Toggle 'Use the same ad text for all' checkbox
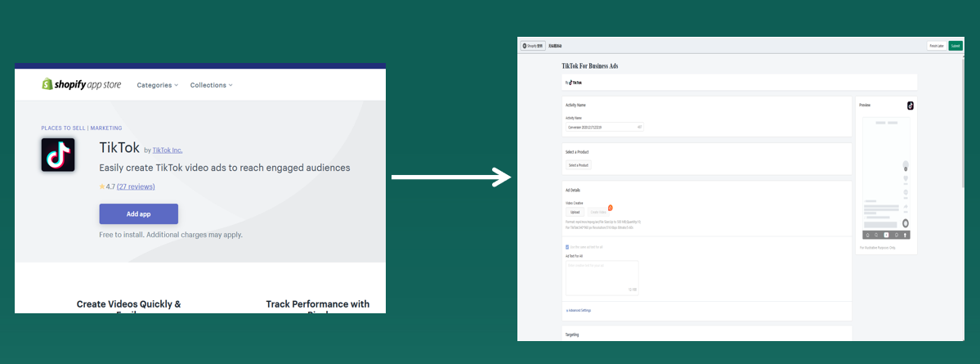Image resolution: width=980 pixels, height=364 pixels. [567, 247]
